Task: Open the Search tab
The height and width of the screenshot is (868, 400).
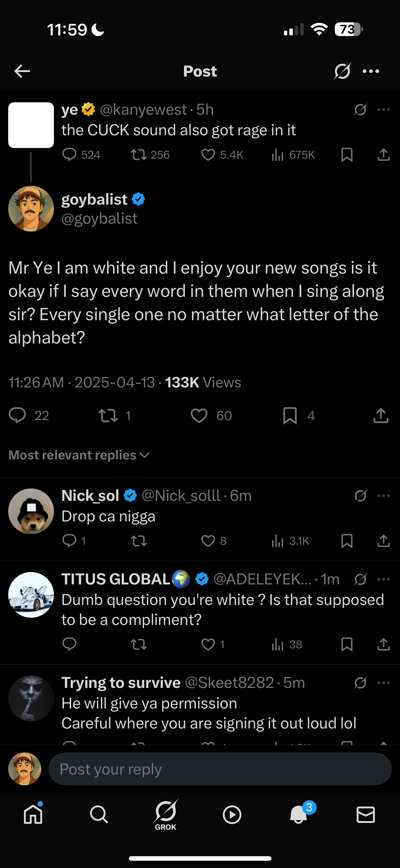Action: pos(99,815)
